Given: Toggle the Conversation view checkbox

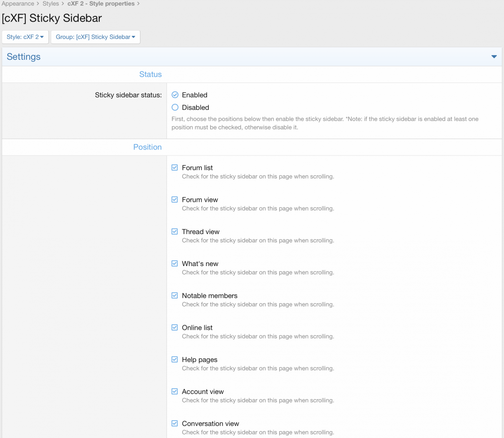Looking at the screenshot, I should (175, 423).
